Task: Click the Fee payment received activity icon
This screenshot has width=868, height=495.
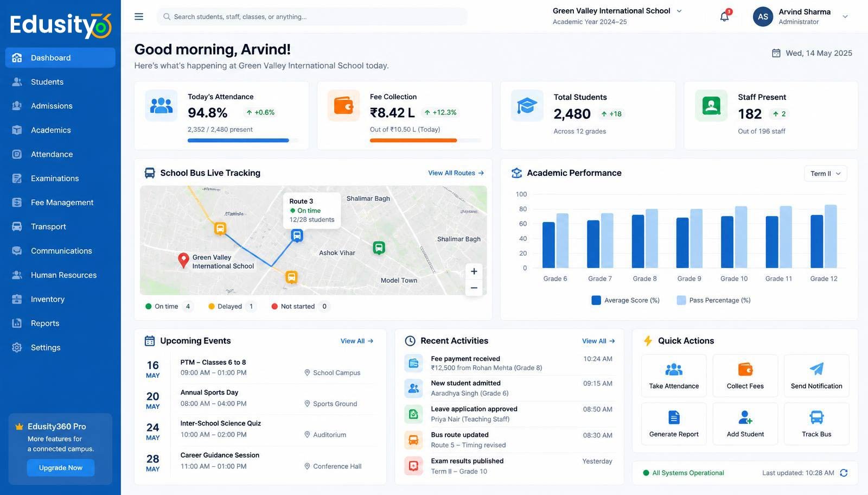Action: point(413,363)
